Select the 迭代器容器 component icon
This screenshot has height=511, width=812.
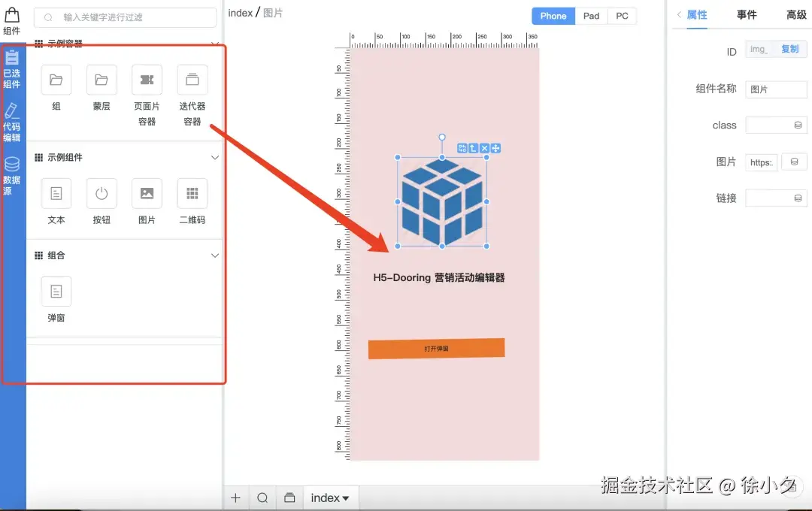click(192, 80)
